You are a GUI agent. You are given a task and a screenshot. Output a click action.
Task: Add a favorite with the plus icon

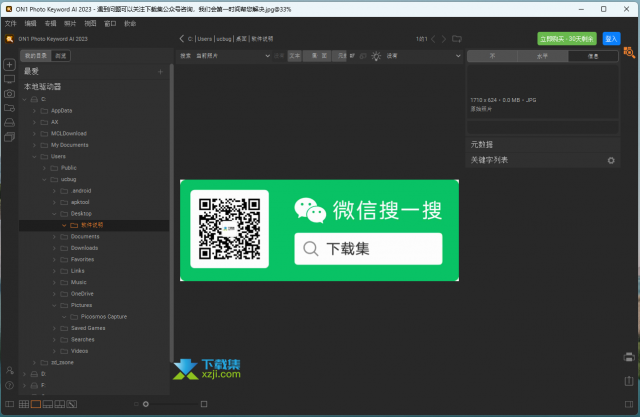160,72
